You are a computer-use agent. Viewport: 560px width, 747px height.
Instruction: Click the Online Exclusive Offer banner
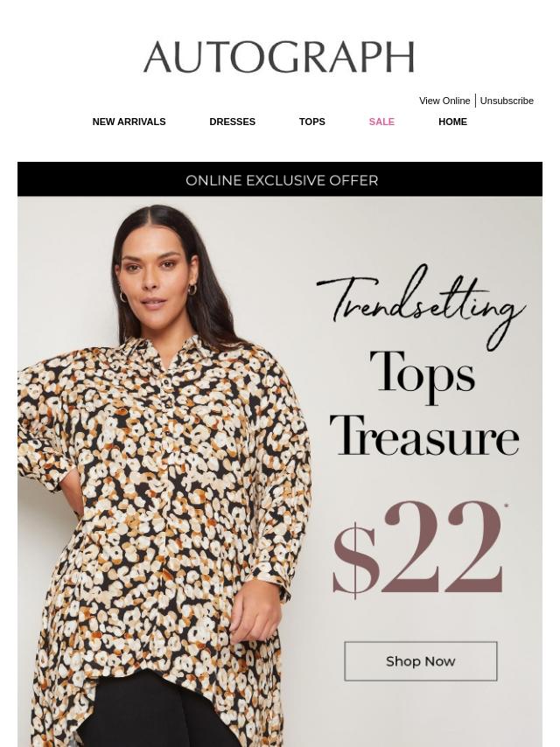(x=280, y=179)
